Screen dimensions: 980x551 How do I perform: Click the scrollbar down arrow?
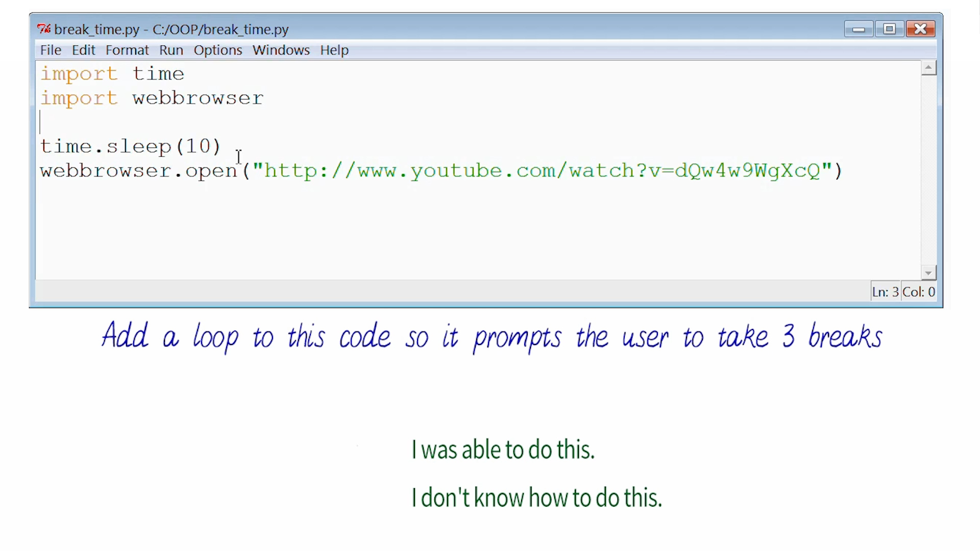(x=928, y=273)
